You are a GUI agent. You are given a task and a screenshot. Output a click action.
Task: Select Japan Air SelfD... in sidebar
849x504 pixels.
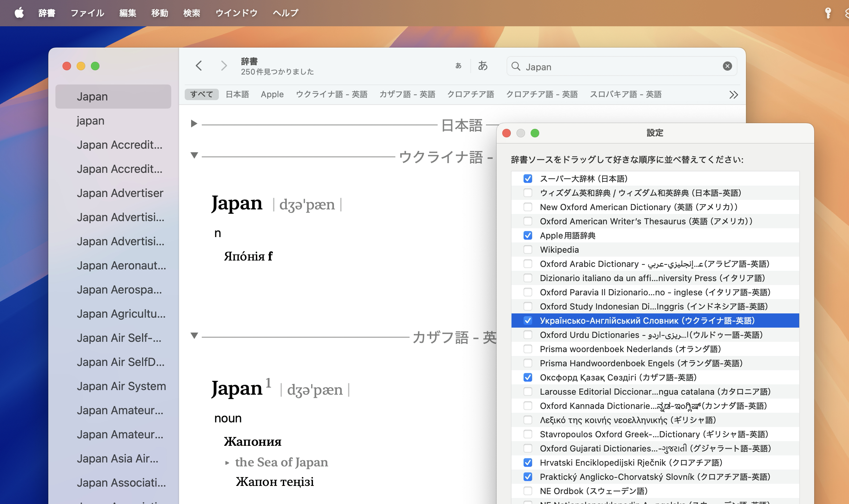tap(113, 362)
